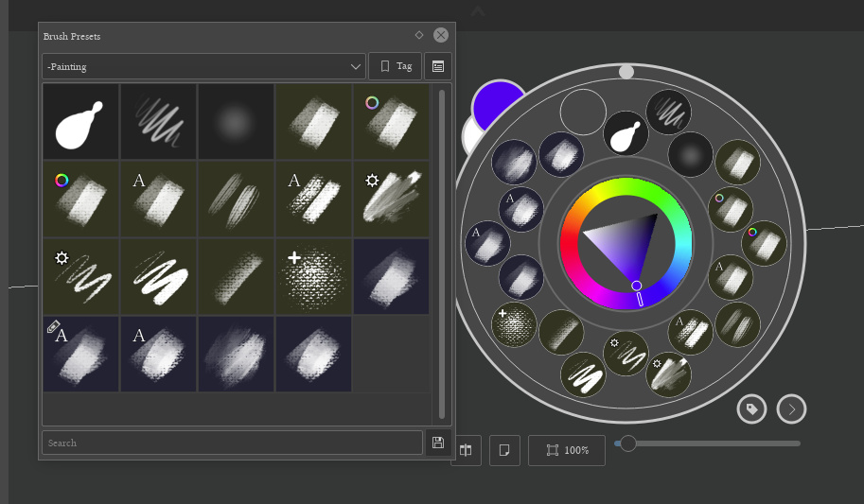Viewport: 864px width, 504px height.
Task: Open the -Painting tag dropdown
Action: (203, 66)
